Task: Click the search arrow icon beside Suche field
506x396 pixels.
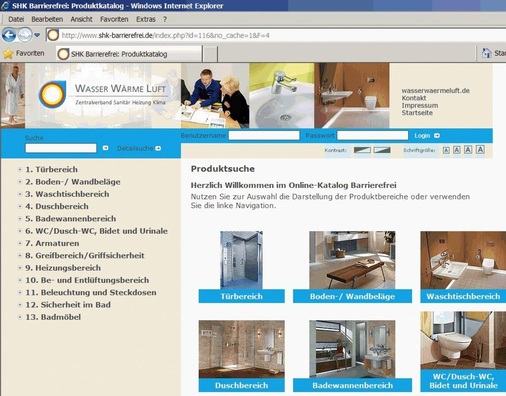Action: click(x=105, y=148)
